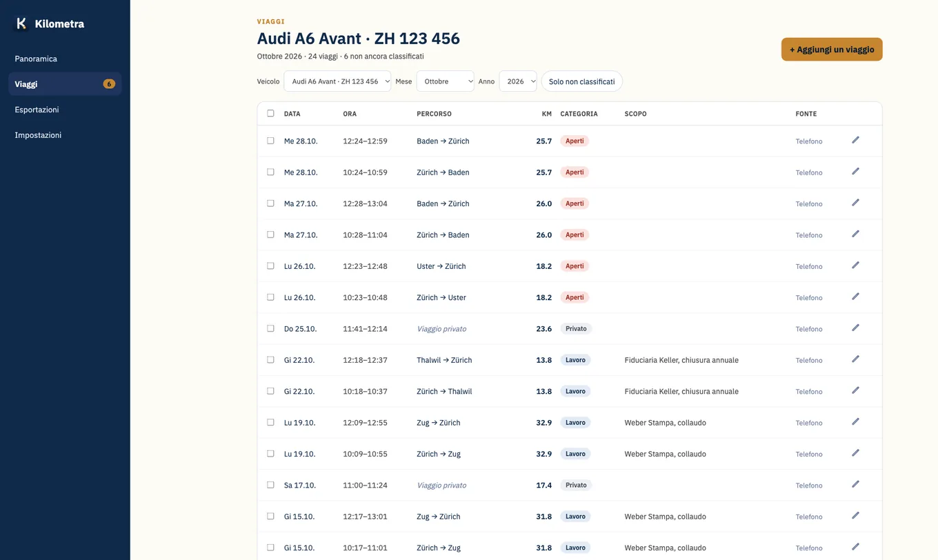The height and width of the screenshot is (560, 938).
Task: Select the Do 25.10. trip checkbox
Action: tap(270, 328)
